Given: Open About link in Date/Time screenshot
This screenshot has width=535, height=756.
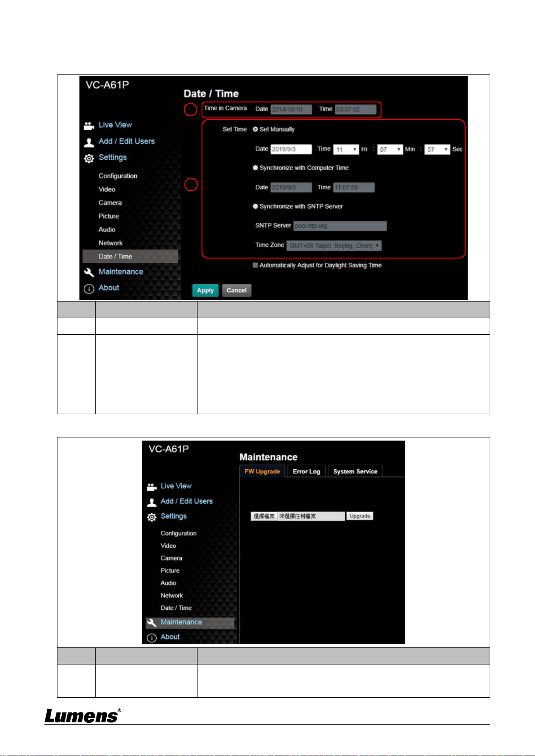Looking at the screenshot, I should click(x=109, y=288).
